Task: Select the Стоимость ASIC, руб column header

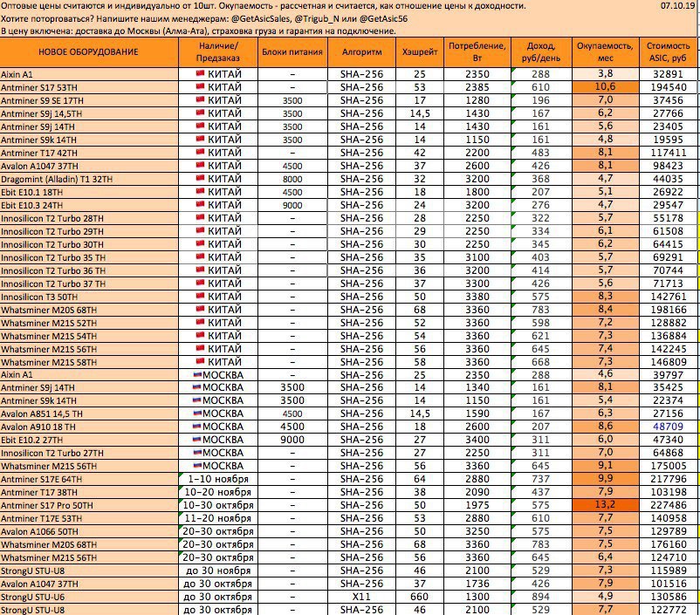Action: 669,51
